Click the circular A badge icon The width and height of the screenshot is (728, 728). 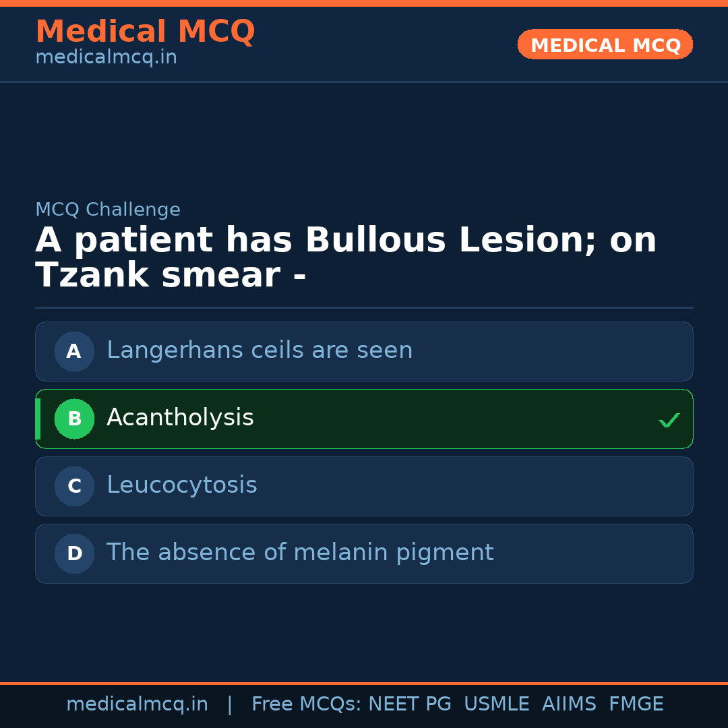pos(74,351)
